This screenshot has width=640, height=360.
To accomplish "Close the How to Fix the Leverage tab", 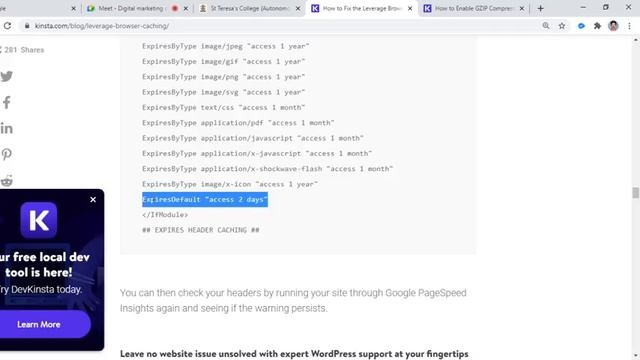I will click(410, 8).
